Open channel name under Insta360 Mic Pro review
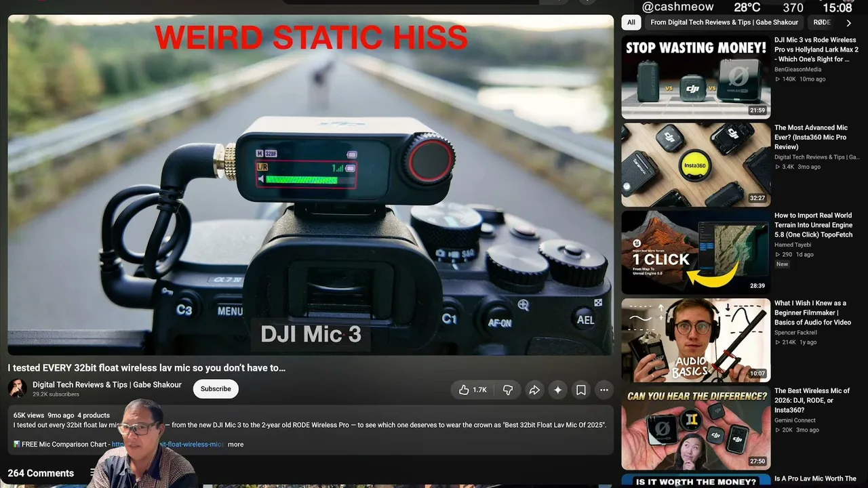The image size is (868, 488). (x=816, y=157)
